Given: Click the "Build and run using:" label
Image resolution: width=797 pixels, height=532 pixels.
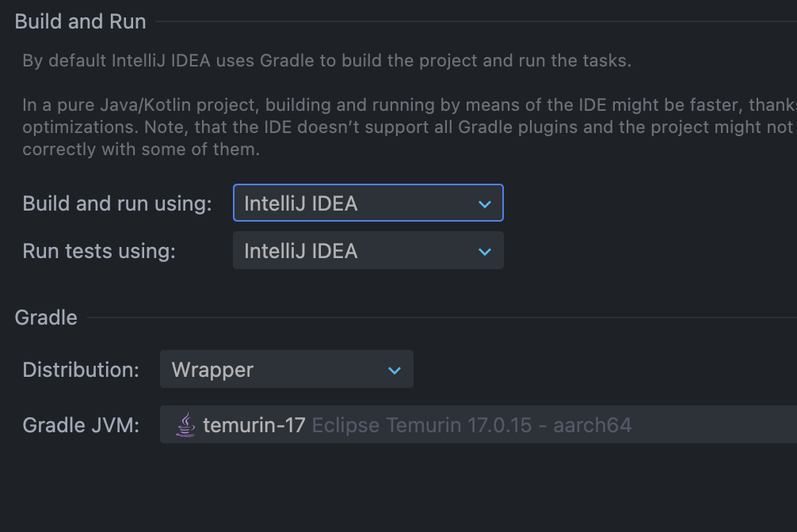Looking at the screenshot, I should (x=117, y=203).
